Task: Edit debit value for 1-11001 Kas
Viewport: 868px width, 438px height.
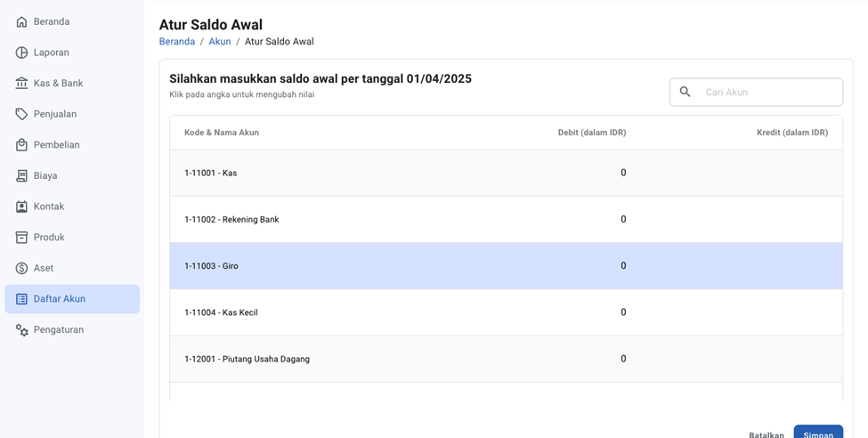Action: 623,173
